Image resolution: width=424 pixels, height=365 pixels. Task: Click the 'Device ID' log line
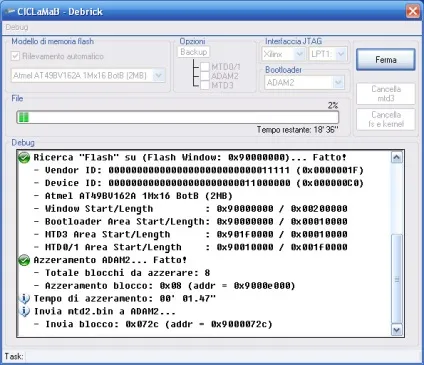(x=199, y=183)
